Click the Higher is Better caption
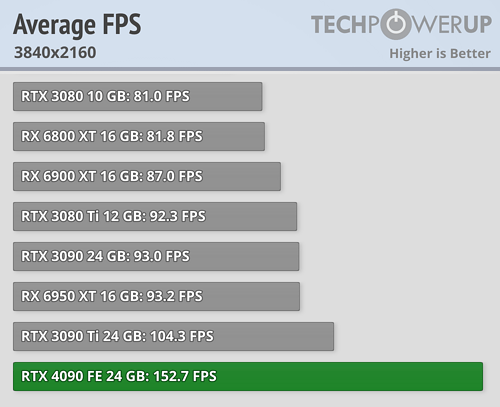 [x=440, y=54]
